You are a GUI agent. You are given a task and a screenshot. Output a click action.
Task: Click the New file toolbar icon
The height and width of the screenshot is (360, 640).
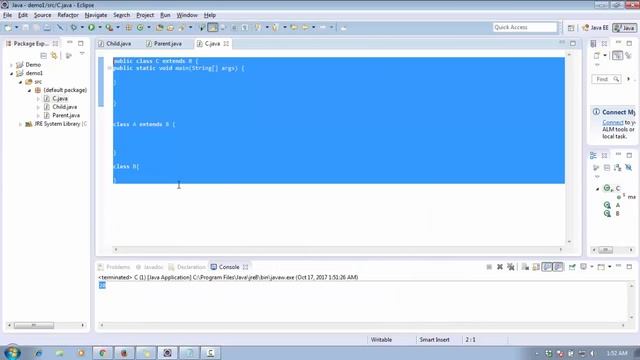tap(8, 28)
